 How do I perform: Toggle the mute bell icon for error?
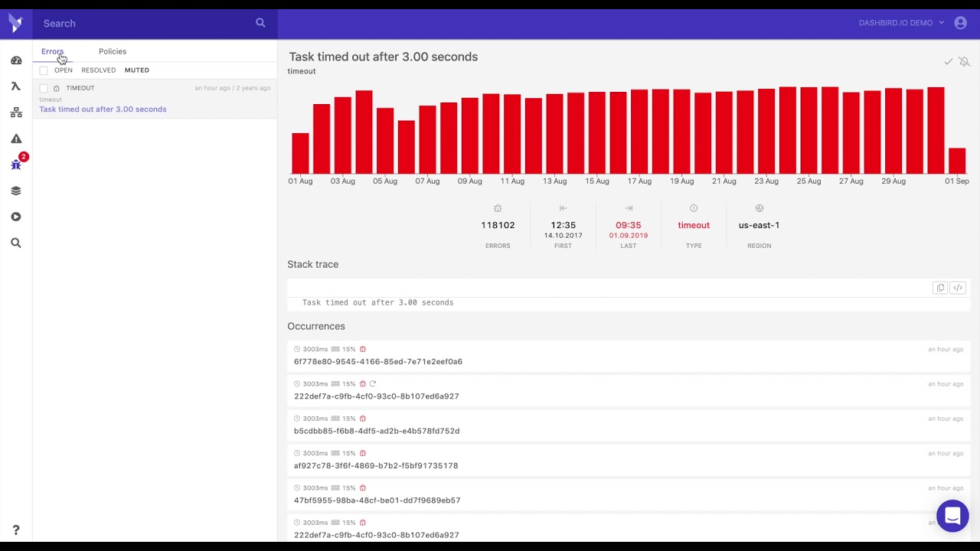pos(964,61)
